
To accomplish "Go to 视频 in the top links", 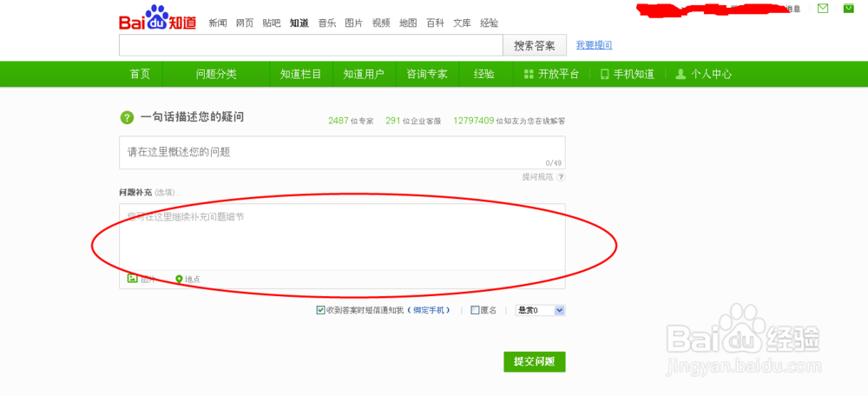I will pyautogui.click(x=381, y=23).
